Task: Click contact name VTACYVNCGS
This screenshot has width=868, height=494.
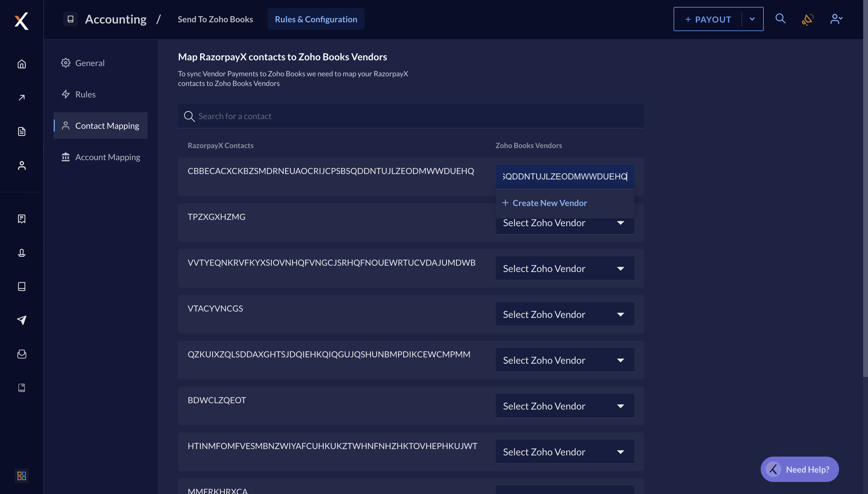Action: click(x=215, y=309)
